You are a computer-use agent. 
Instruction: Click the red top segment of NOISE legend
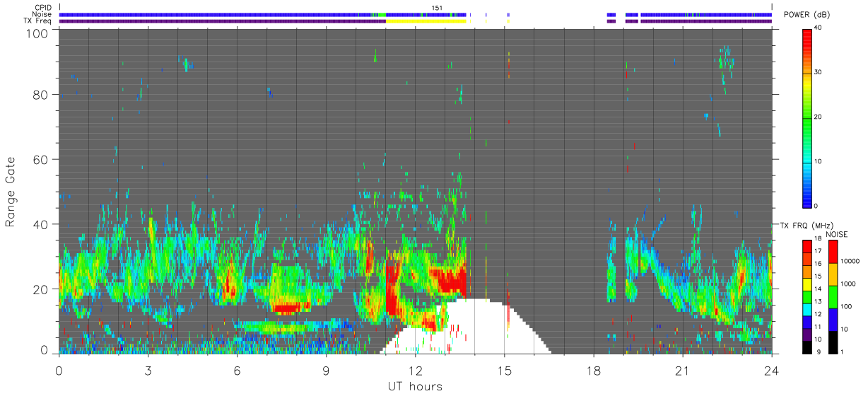point(833,251)
